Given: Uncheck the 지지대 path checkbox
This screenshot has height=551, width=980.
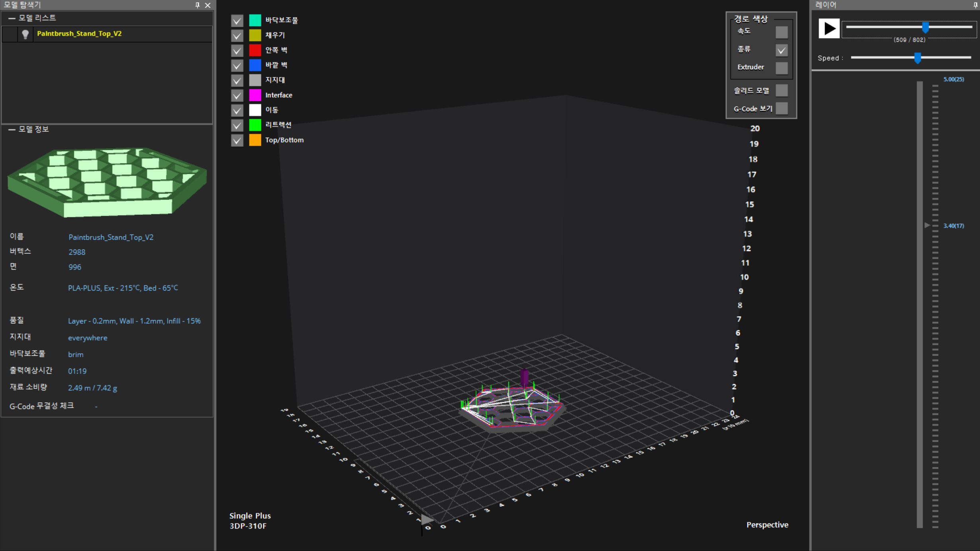Looking at the screenshot, I should [x=237, y=80].
